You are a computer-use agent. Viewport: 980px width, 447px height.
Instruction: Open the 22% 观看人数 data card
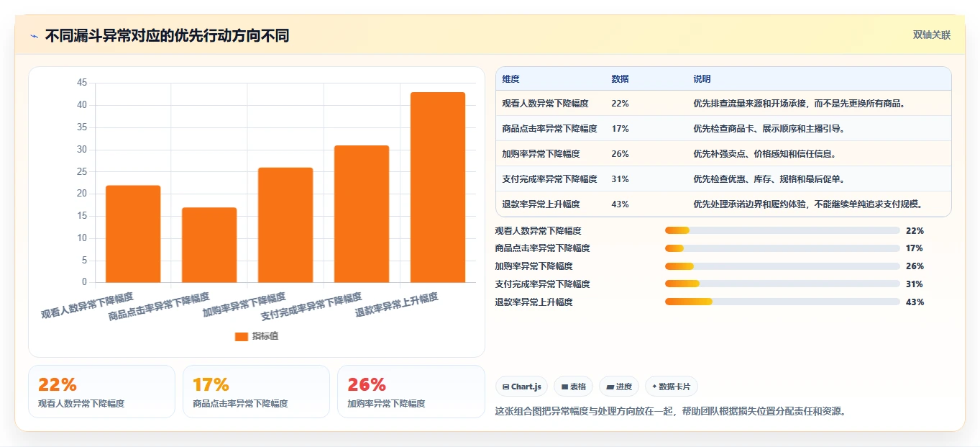tap(101, 392)
